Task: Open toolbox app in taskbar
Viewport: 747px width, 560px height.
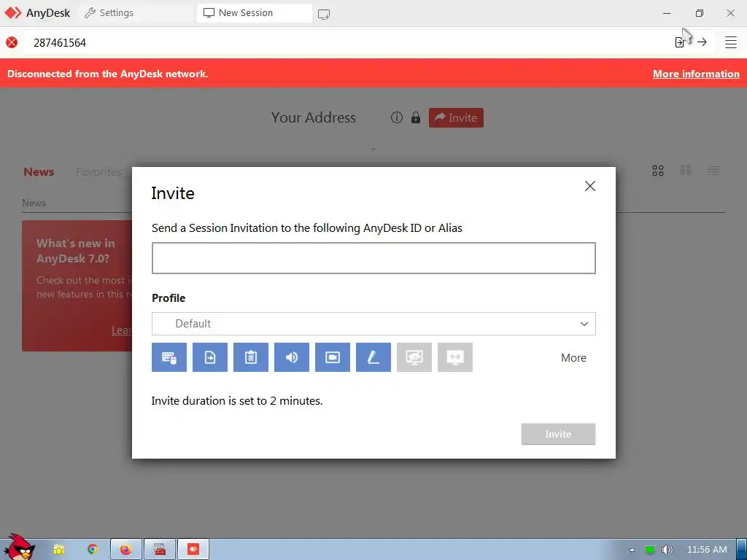Action: (x=160, y=550)
